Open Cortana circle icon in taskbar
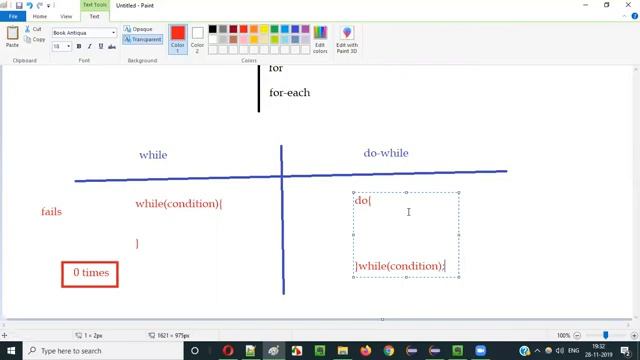640x360 pixels. coord(195,351)
